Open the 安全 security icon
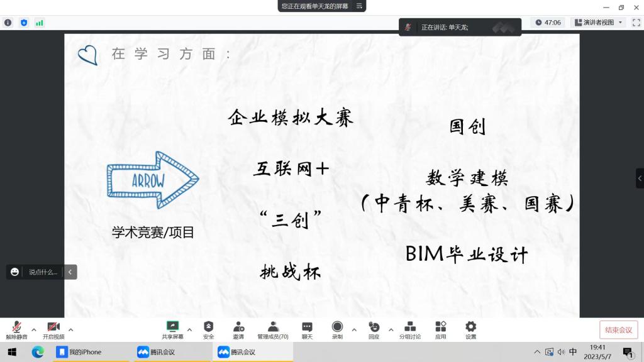This screenshot has height=362, width=644. pos(208,329)
